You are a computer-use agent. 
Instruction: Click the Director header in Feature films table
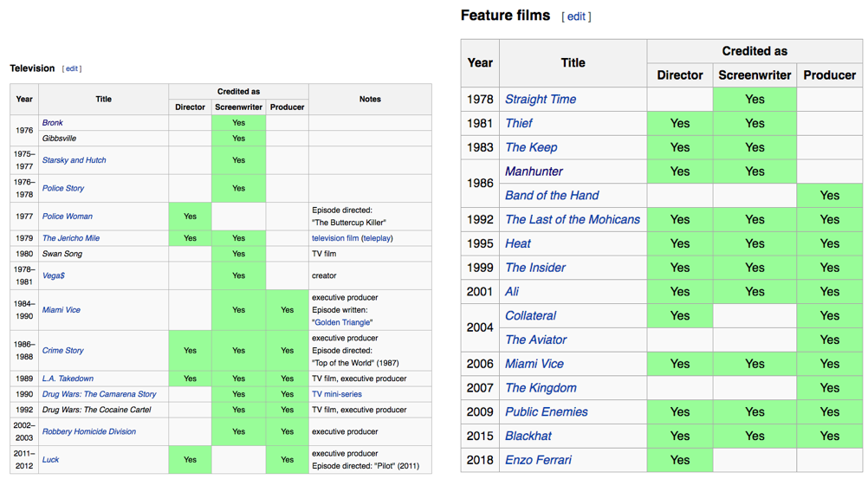[680, 75]
